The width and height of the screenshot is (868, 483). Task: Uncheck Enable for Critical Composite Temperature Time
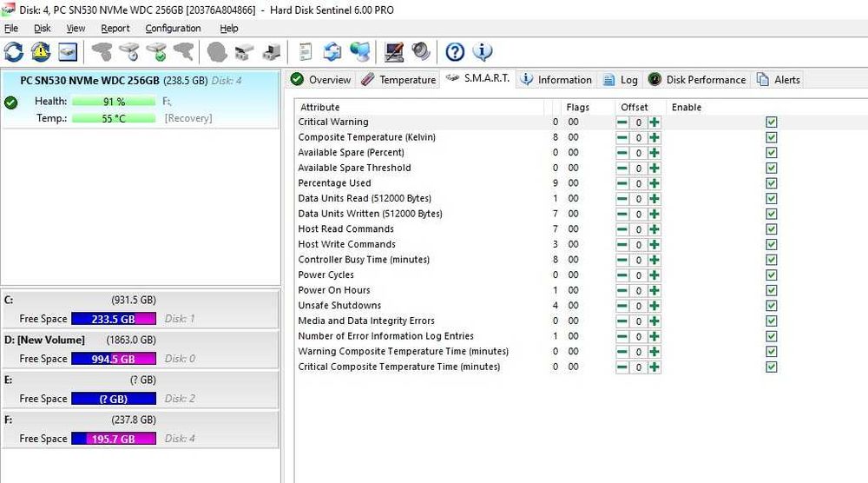pos(771,367)
